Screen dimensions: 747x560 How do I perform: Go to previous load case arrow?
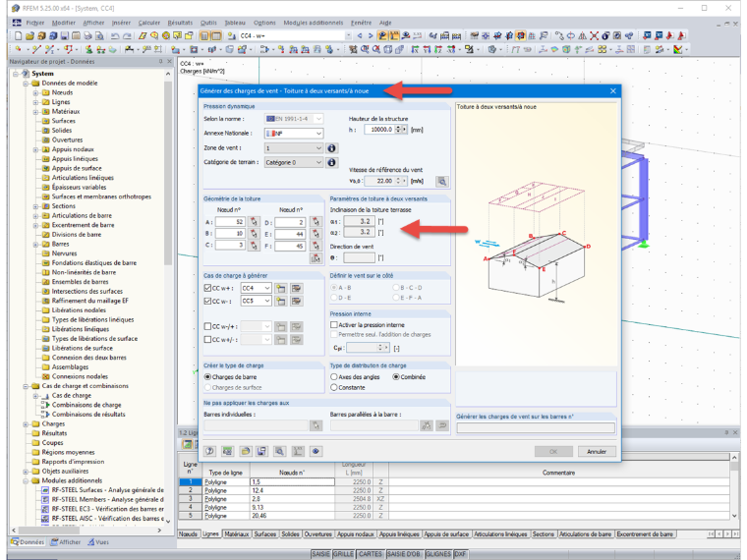[x=360, y=35]
